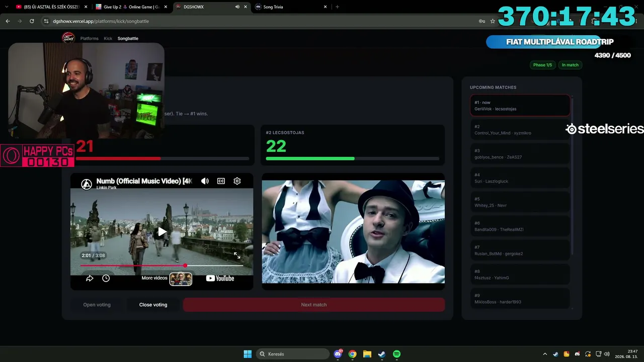The height and width of the screenshot is (362, 644).
Task: View site information for dgshowx.vercel.app
Action: coord(46,21)
